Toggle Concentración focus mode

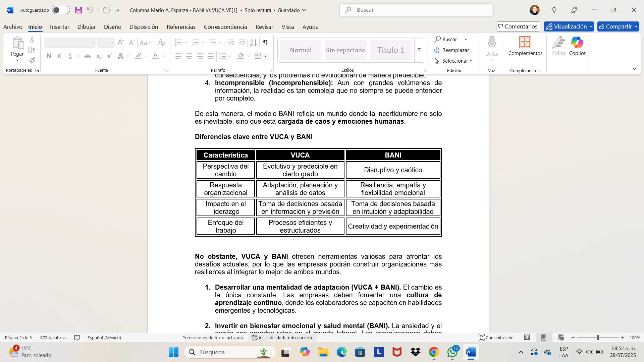click(x=496, y=338)
